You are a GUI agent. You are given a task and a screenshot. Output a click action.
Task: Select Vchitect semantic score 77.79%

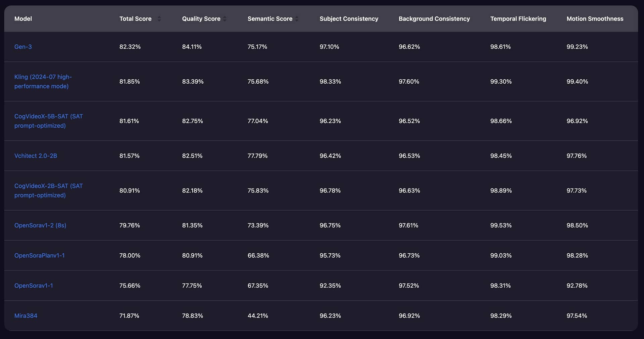click(257, 156)
